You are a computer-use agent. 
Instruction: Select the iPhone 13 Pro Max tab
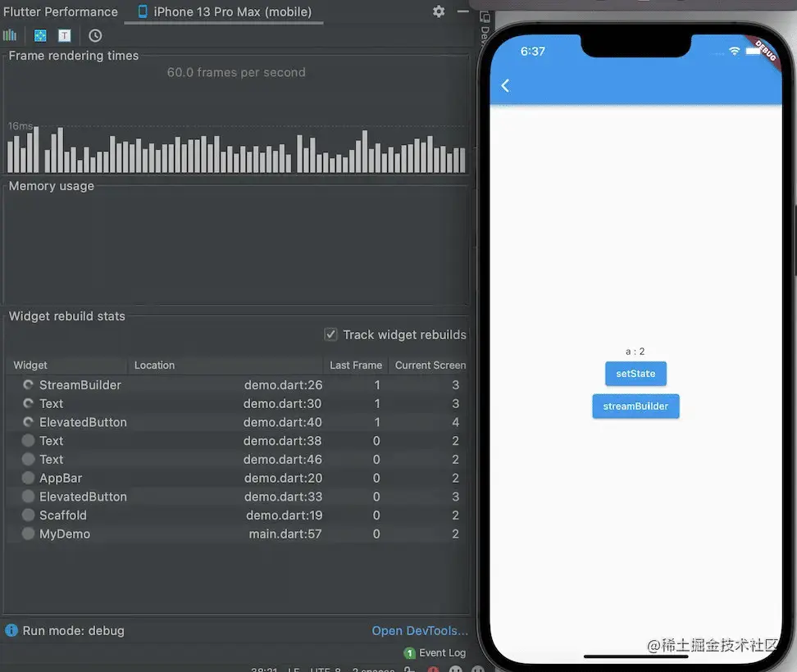pos(224,11)
